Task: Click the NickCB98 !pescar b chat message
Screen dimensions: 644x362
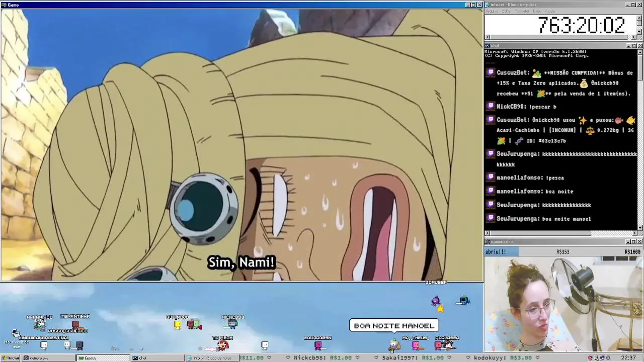Action: (526, 107)
